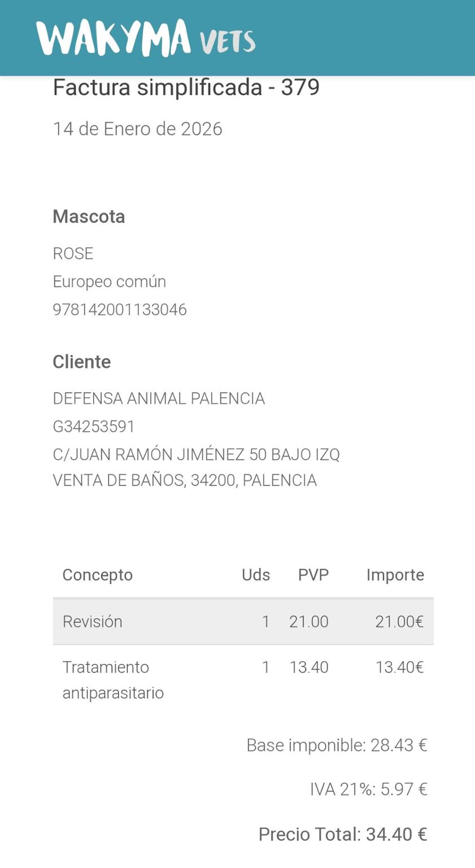
Task: Select the Tratamiento antiparasitario concept
Action: point(113,680)
